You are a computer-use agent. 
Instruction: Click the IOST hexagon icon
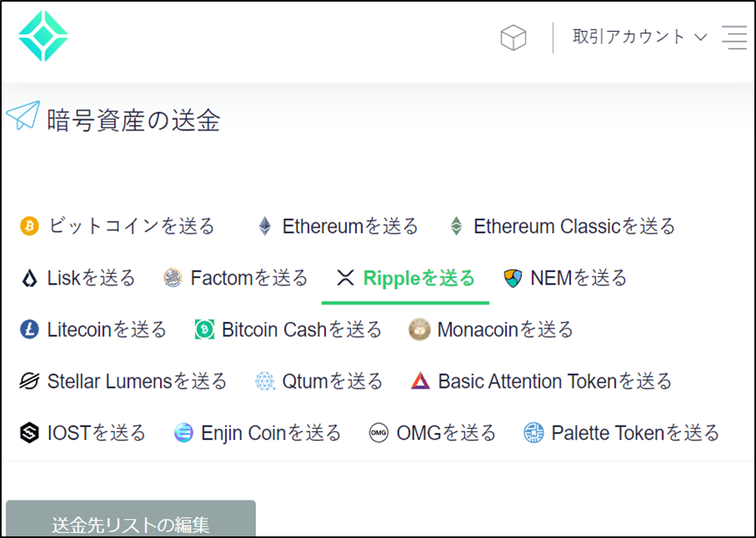coord(29,433)
